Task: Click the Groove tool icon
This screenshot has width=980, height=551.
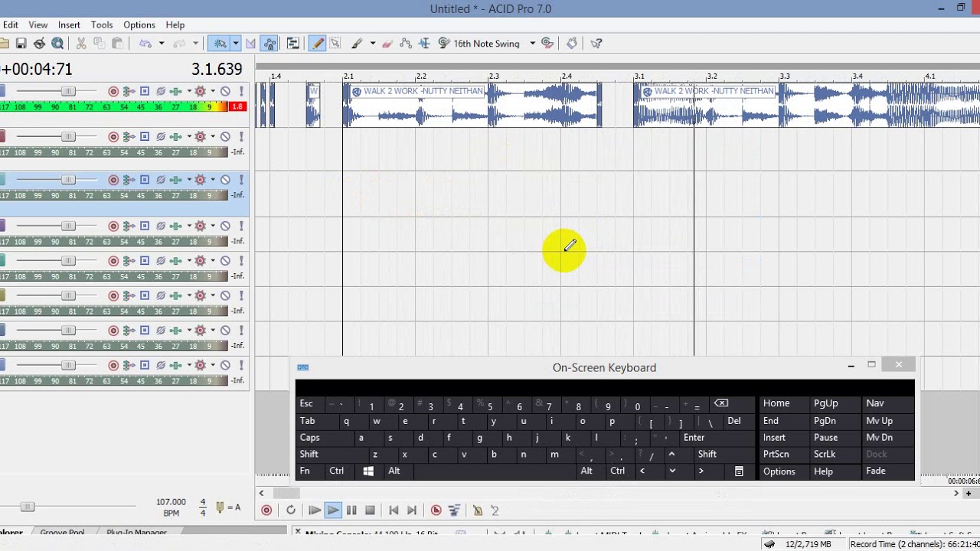Action: (x=443, y=44)
